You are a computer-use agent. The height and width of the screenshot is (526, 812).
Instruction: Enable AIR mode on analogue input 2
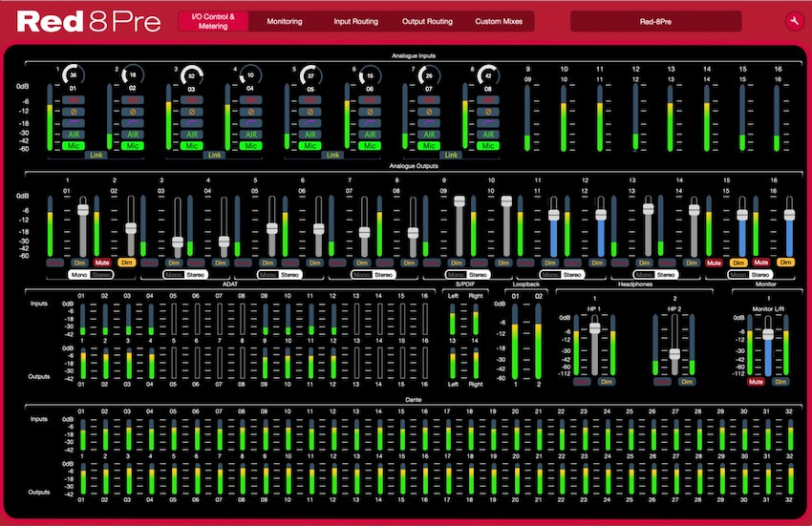click(x=133, y=135)
